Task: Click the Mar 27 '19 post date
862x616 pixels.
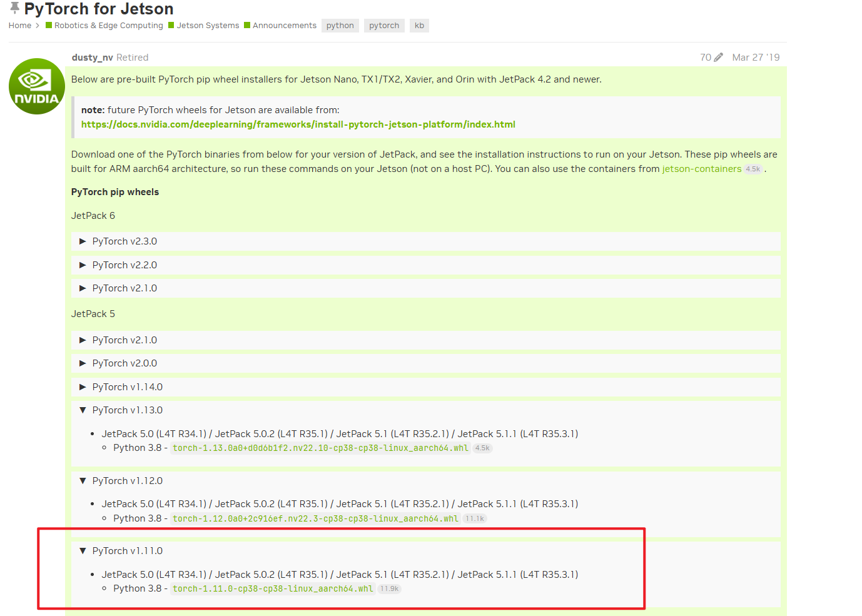Action: pos(756,58)
